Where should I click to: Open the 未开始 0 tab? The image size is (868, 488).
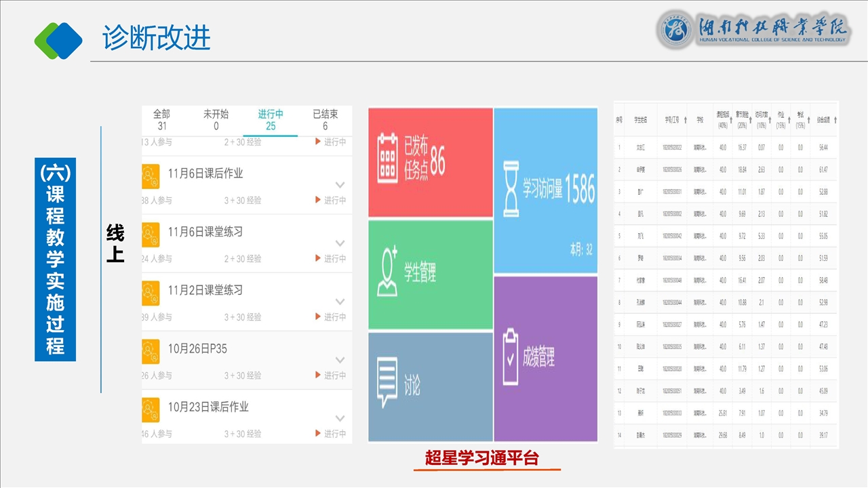click(216, 120)
